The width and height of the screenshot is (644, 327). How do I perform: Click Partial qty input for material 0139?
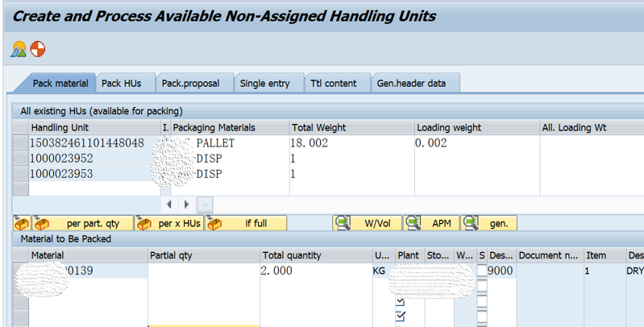(204, 271)
